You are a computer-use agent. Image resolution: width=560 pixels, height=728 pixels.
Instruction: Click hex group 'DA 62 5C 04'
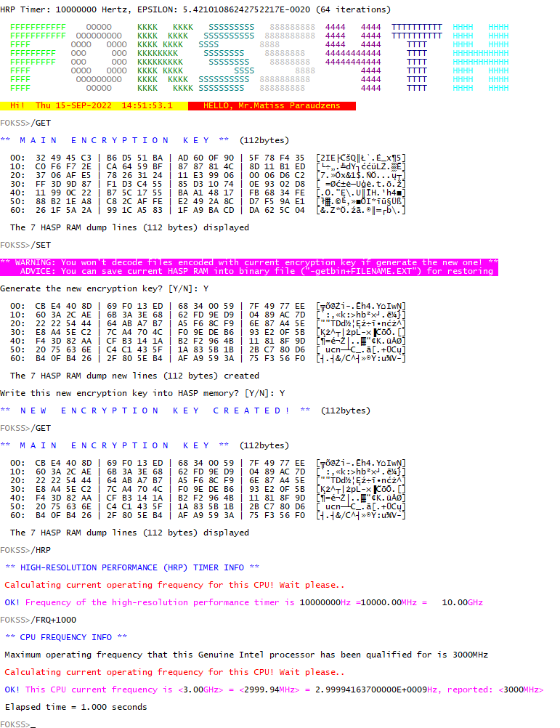[277, 210]
